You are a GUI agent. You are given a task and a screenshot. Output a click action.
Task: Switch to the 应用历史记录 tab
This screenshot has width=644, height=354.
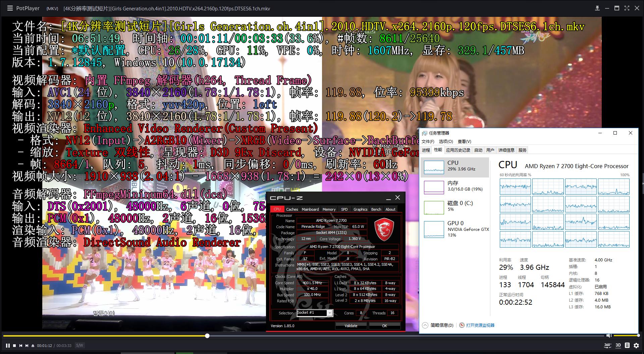458,150
